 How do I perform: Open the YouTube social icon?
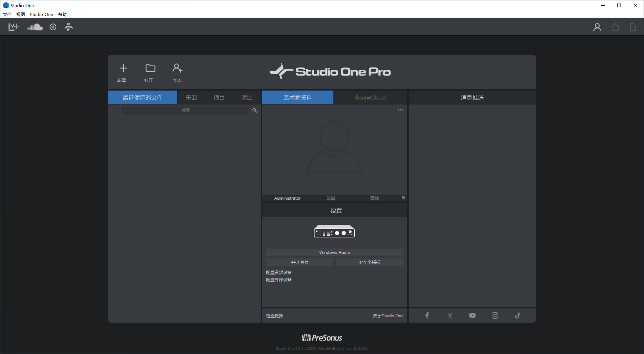(472, 315)
